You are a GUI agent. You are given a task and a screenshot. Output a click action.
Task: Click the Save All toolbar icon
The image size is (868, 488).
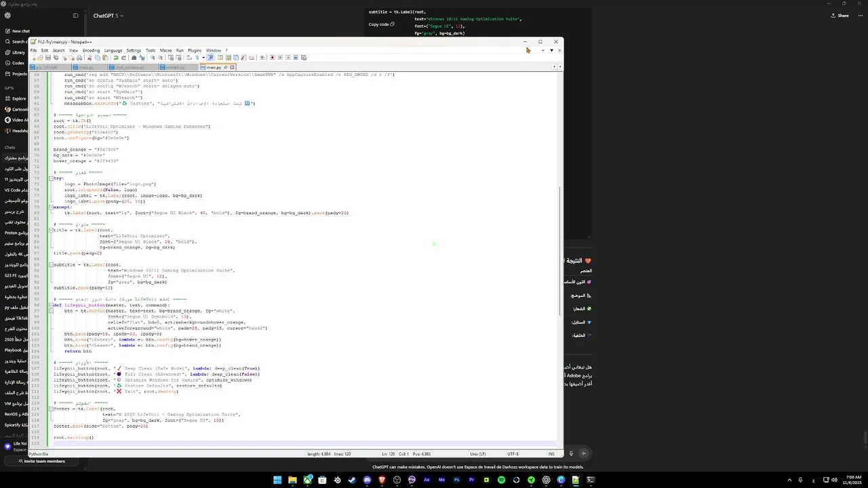(x=56, y=58)
